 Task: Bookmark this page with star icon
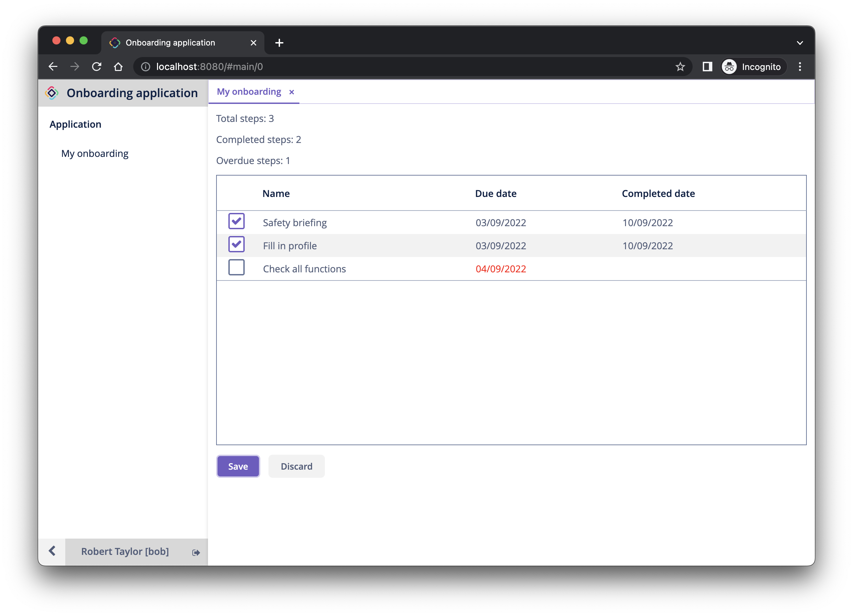(x=680, y=67)
